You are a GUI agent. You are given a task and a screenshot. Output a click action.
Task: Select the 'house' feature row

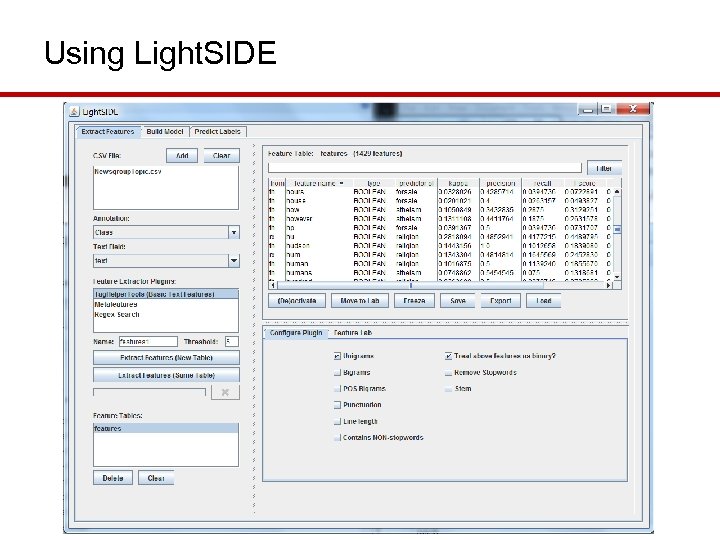click(441, 201)
